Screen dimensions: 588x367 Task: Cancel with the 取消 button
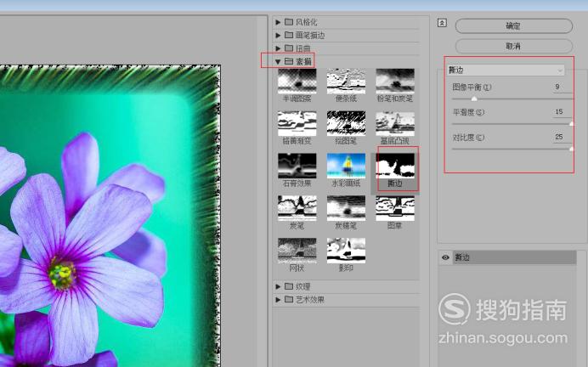point(514,46)
